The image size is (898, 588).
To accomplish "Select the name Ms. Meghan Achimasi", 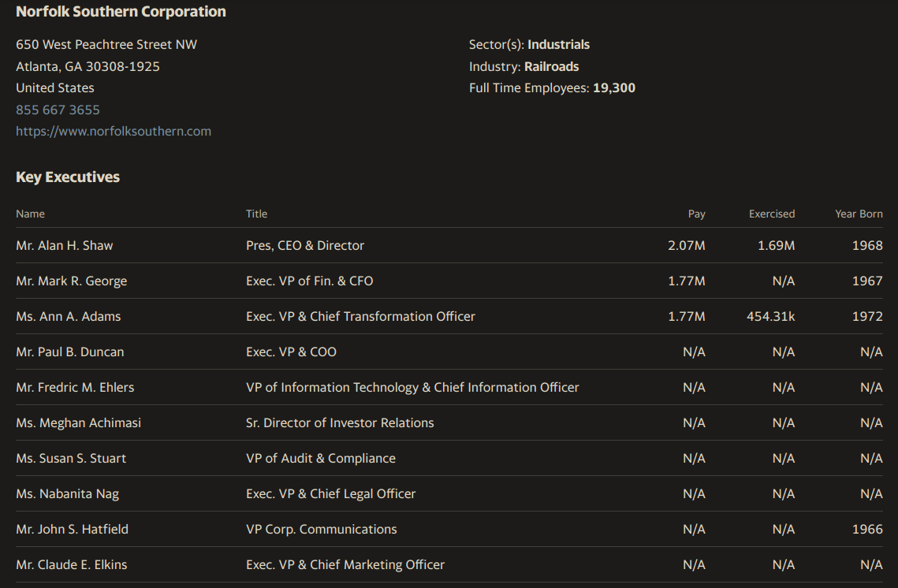I will (79, 423).
